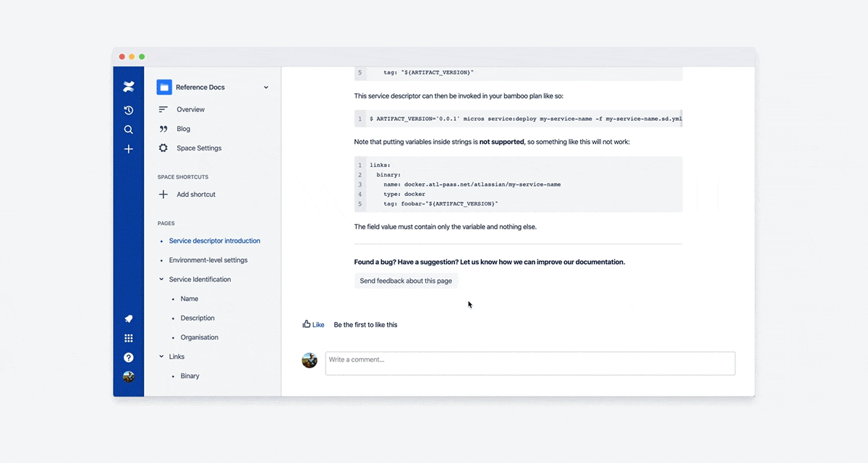Open Links page in tree
868x463 pixels.
[x=176, y=357]
